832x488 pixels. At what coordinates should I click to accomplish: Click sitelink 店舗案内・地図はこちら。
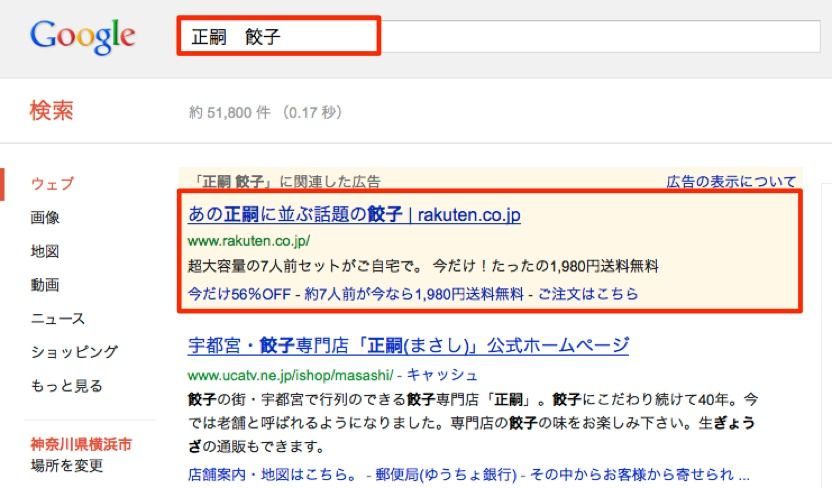point(272,474)
